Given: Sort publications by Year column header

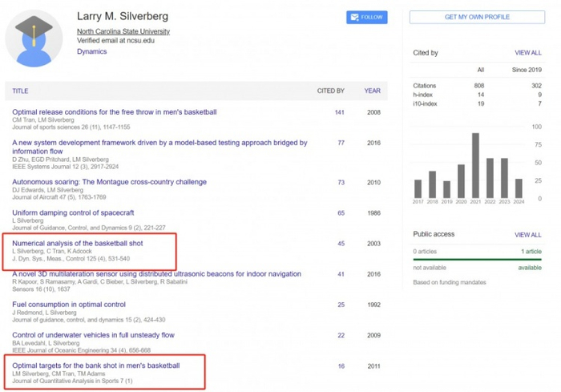Looking at the screenshot, I should (373, 91).
